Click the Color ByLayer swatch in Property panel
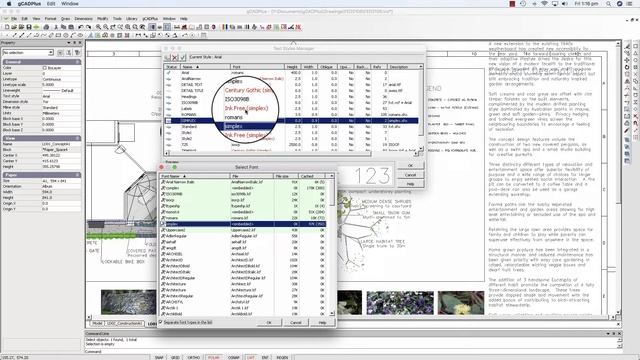The height and width of the screenshot is (360, 640). (x=45, y=68)
